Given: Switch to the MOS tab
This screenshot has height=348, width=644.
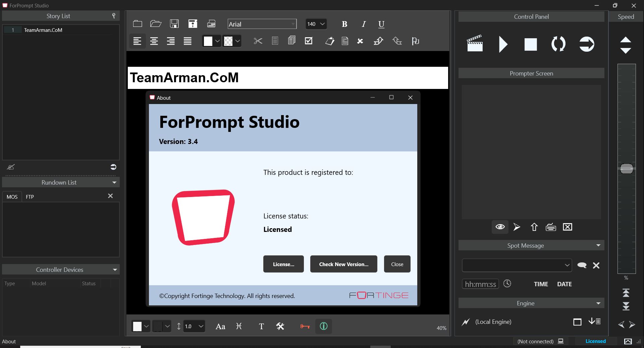Looking at the screenshot, I should [x=12, y=197].
